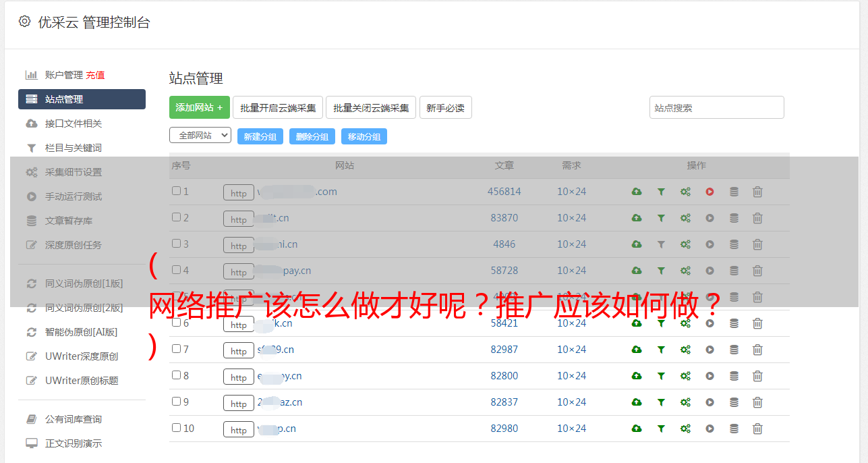
Task: Click the trash delete icon in row 10
Action: coord(757,429)
